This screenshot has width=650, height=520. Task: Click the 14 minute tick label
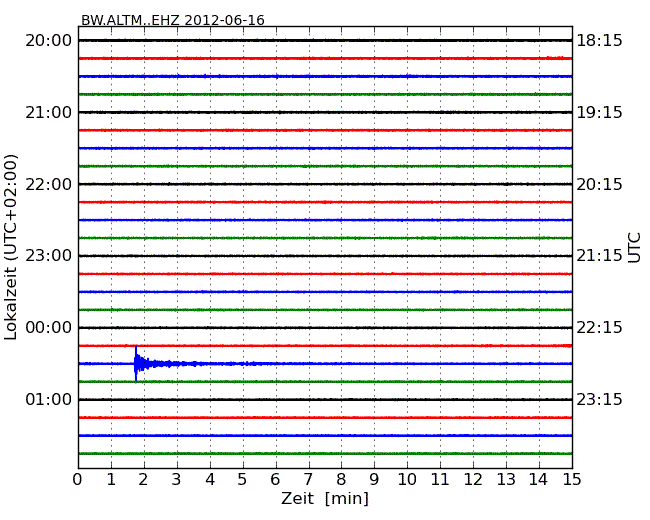tap(538, 479)
